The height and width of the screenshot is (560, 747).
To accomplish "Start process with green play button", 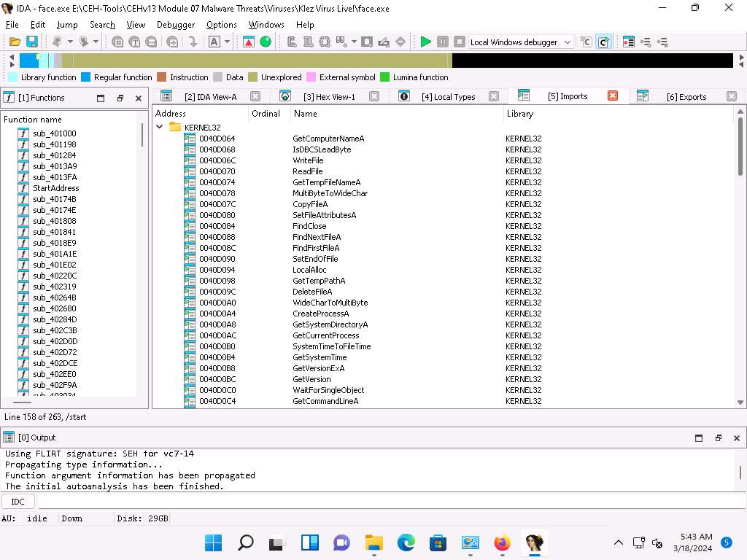I will click(x=426, y=42).
